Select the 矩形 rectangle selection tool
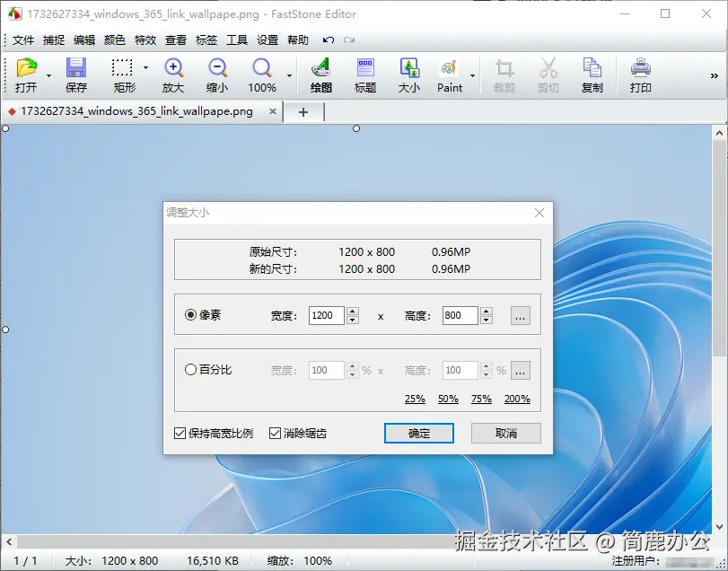 click(x=124, y=75)
